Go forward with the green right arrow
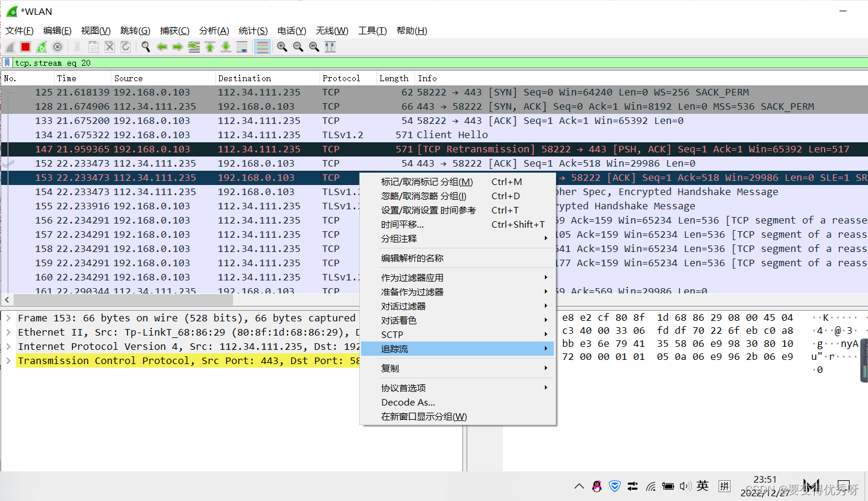This screenshot has height=501, width=868. click(177, 47)
